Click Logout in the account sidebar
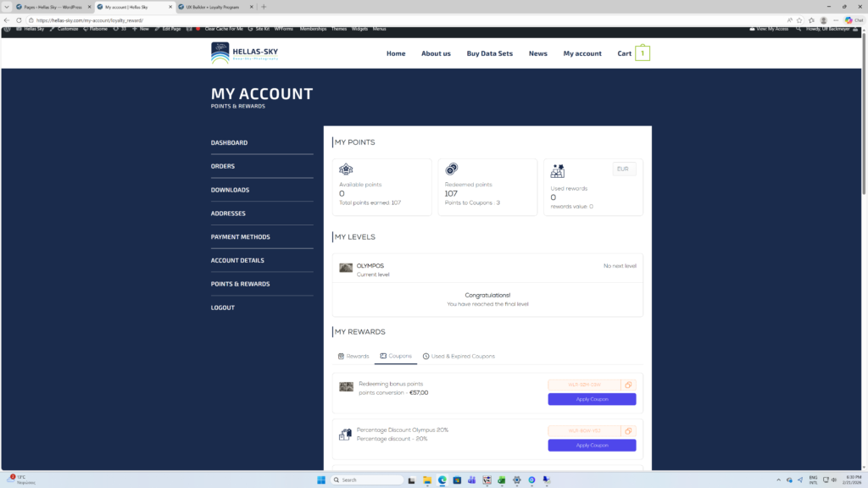Screen dimensions: 868x488 point(223,308)
